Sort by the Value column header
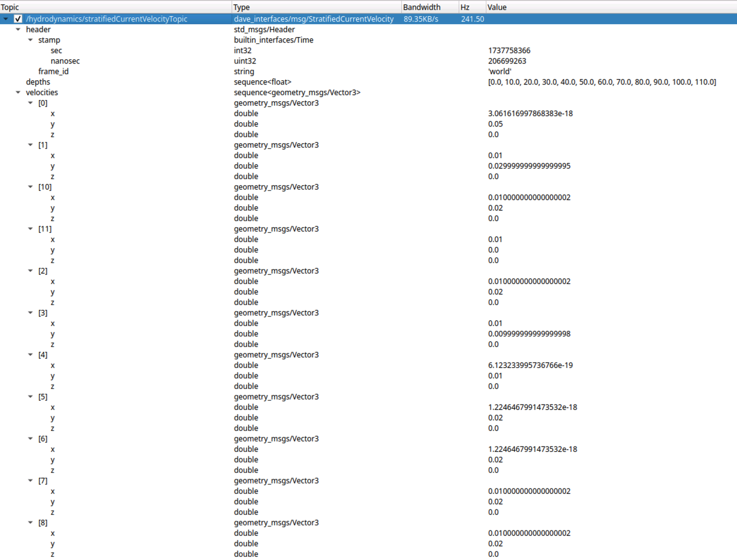The height and width of the screenshot is (560, 737). [x=611, y=7]
